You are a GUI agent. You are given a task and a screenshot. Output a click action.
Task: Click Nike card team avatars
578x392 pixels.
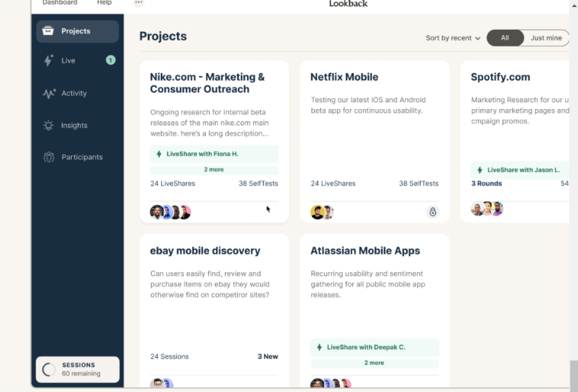170,212
